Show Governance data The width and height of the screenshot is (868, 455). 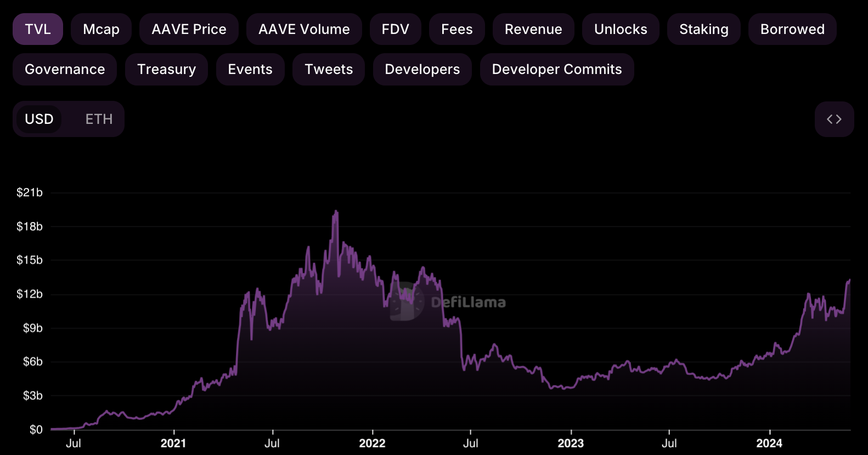[x=65, y=69]
